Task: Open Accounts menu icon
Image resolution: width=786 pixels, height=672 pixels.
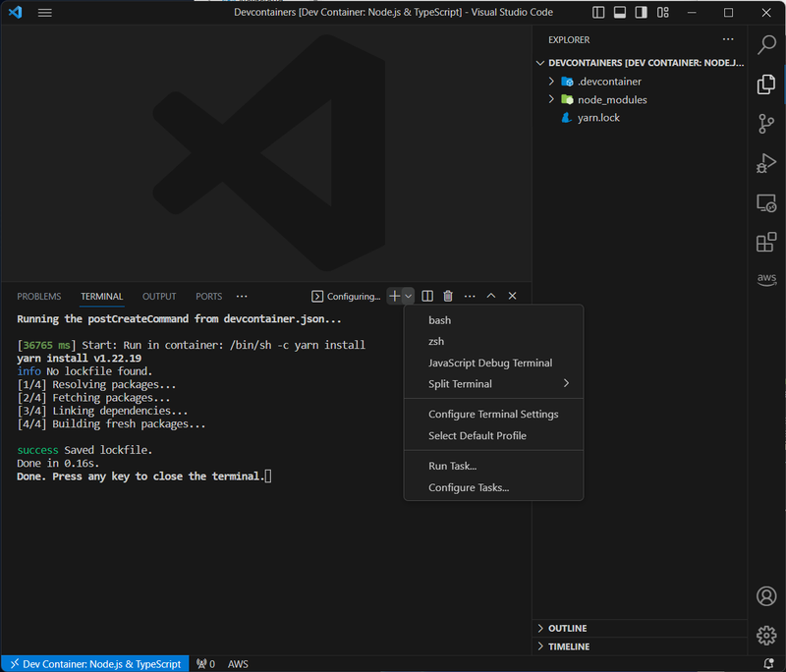Action: 766,595
